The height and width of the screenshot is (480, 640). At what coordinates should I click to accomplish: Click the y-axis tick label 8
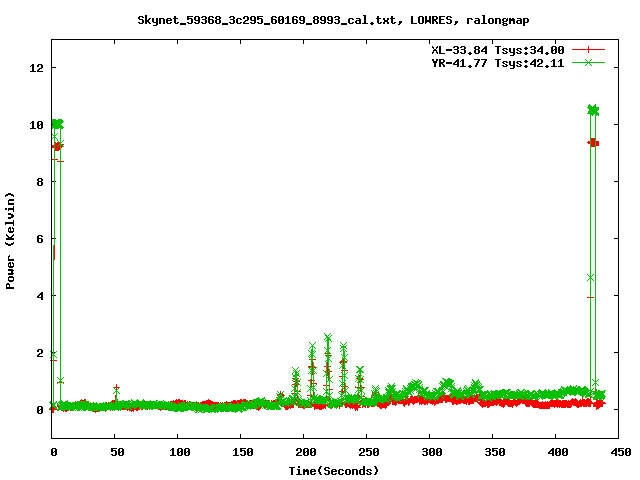[40, 182]
